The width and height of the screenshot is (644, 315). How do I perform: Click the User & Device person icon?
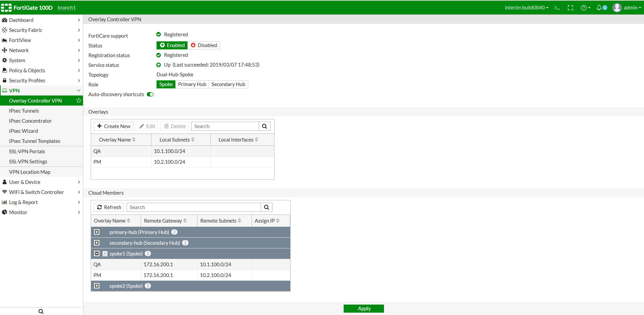click(x=4, y=182)
